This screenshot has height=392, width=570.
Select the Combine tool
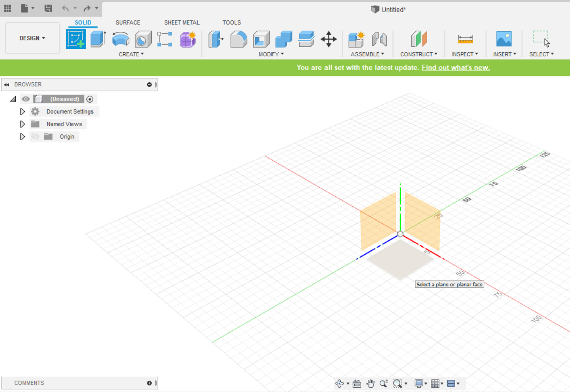coord(284,39)
